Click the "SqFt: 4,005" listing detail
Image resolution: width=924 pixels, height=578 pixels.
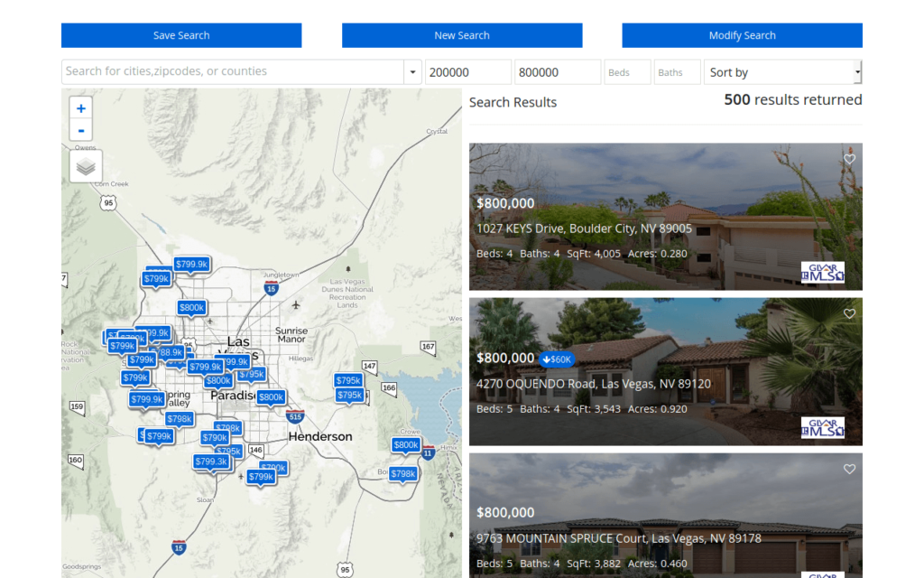click(x=594, y=254)
